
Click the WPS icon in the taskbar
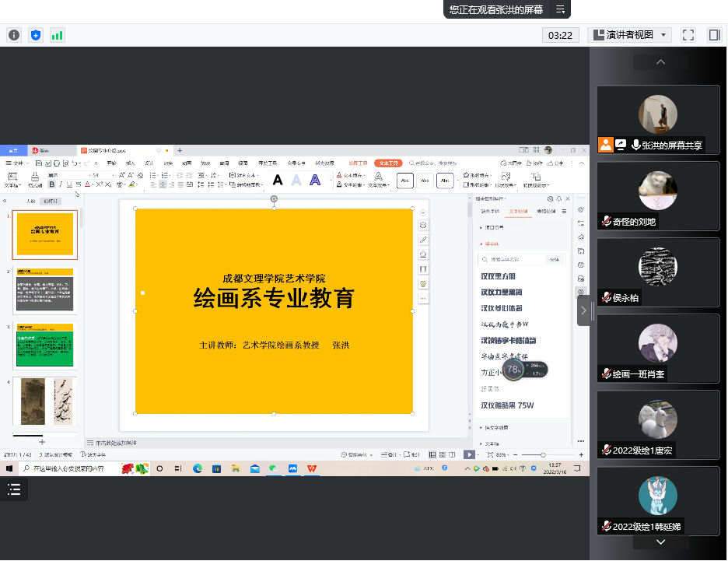click(312, 468)
